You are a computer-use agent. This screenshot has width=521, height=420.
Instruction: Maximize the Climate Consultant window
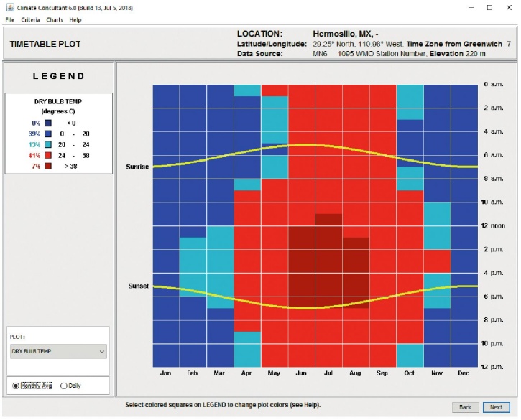tap(489, 7)
